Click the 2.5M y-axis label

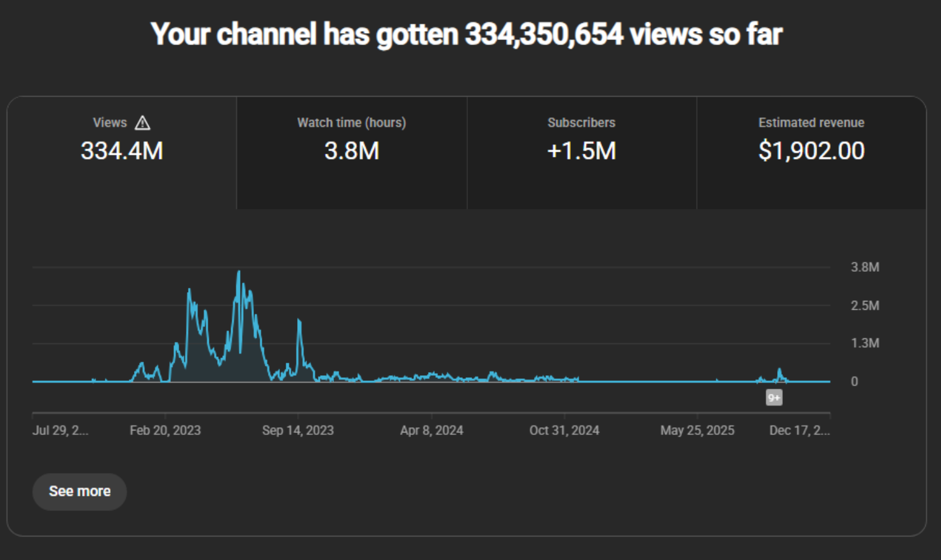pyautogui.click(x=865, y=305)
